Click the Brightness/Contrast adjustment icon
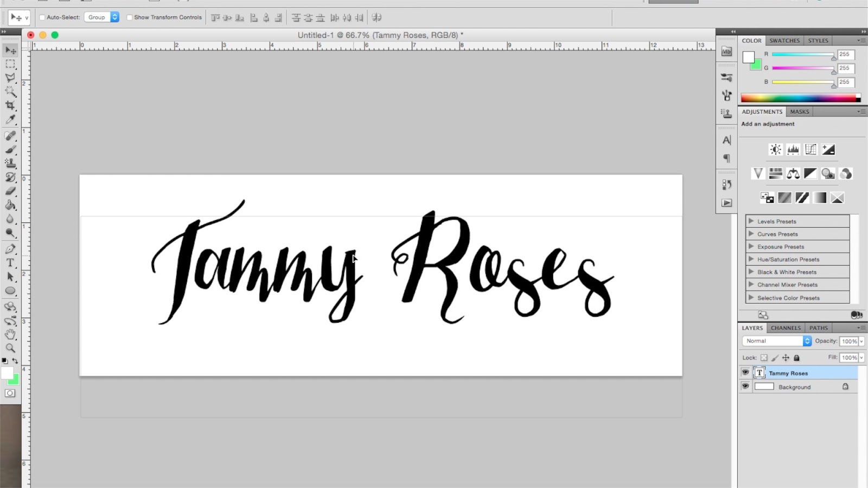Image resolution: width=868 pixels, height=488 pixels. pos(776,150)
